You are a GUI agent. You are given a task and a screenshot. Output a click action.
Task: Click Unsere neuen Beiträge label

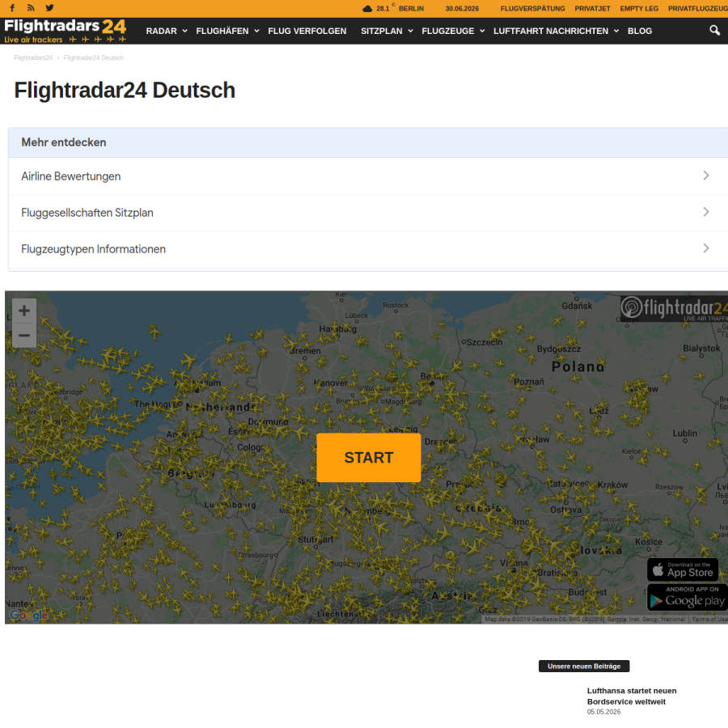point(584,666)
